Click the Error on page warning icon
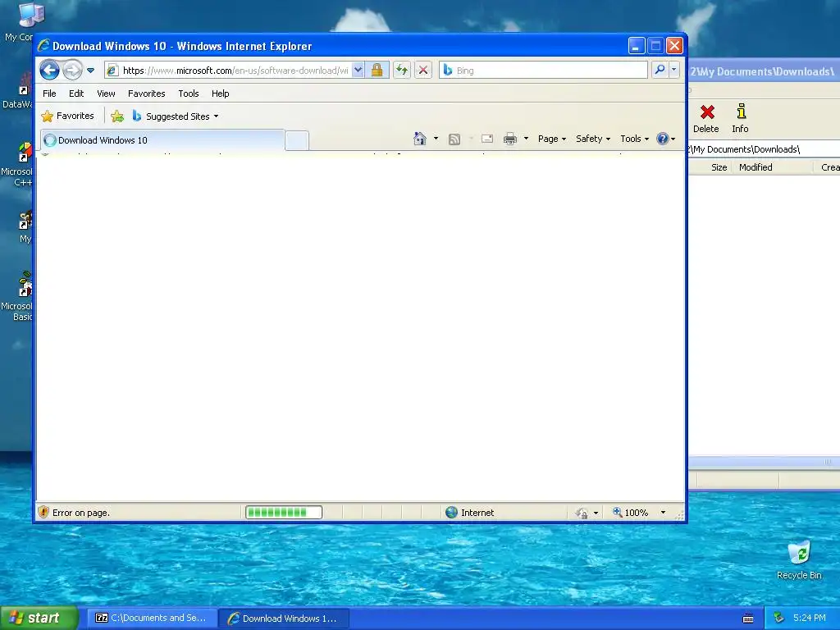The width and height of the screenshot is (840, 630). (x=44, y=512)
